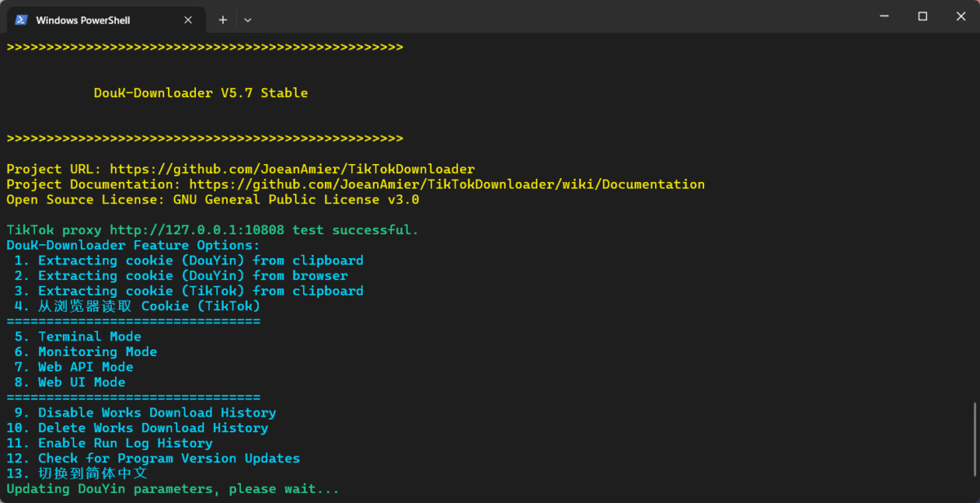Click option 5 Terminal Mode line
The height and width of the screenshot is (503, 980).
pos(78,336)
